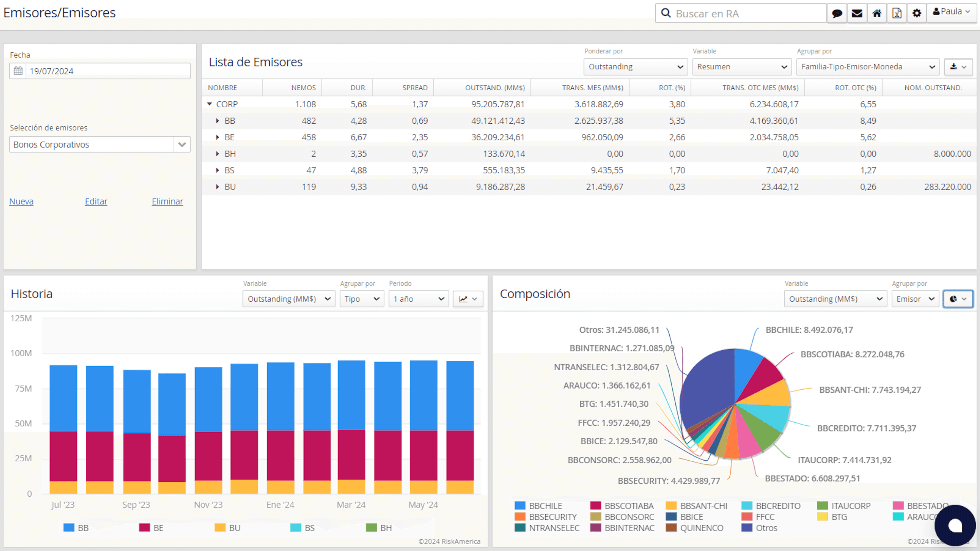Click BU nominal value 283.220.000
The width and height of the screenshot is (980, 551).
(947, 186)
